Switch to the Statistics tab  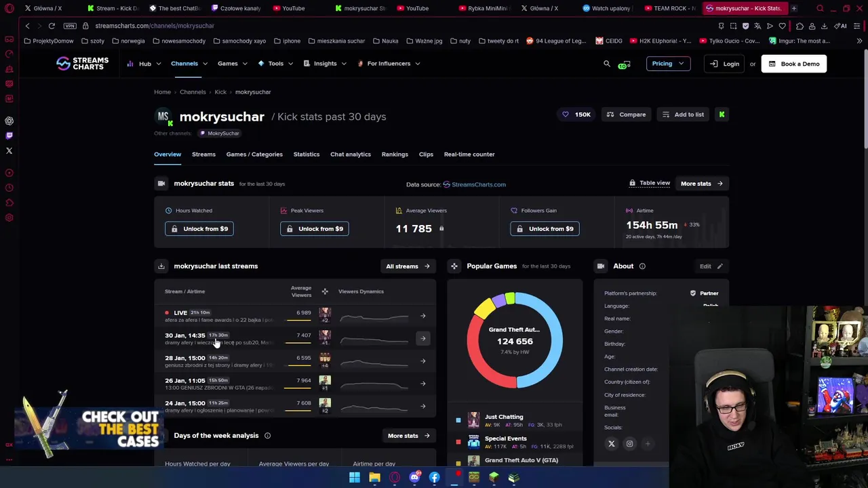pos(307,155)
